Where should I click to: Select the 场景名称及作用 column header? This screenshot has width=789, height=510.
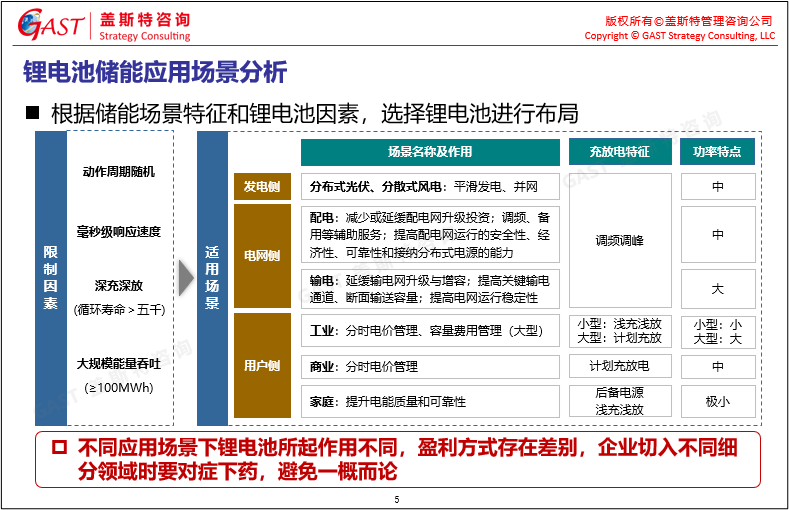tap(430, 152)
